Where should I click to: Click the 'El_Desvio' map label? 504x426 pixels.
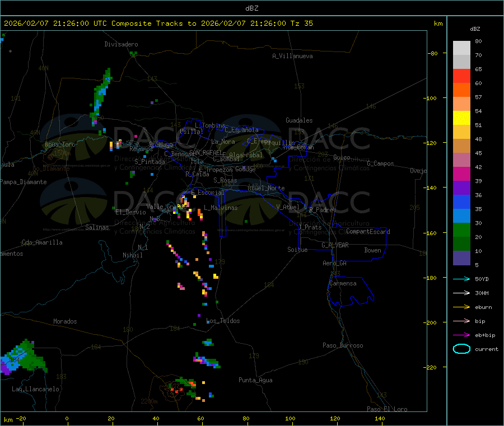(x=130, y=212)
